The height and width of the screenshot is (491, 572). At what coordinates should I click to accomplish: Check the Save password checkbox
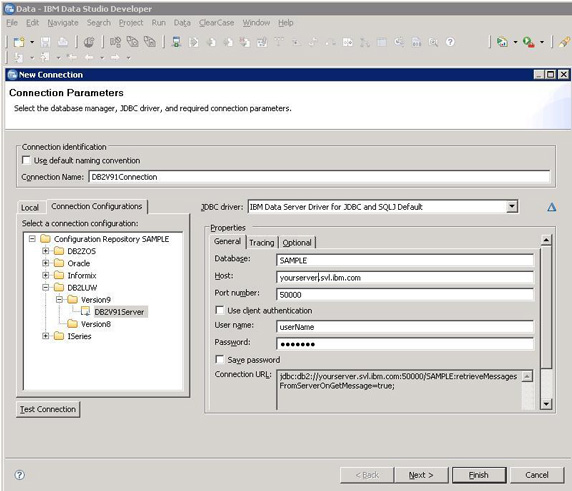(220, 359)
